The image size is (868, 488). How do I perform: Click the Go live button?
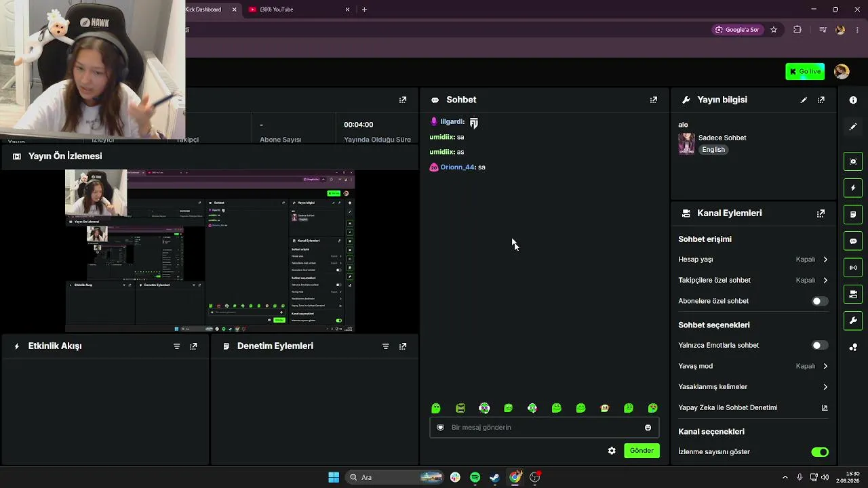pyautogui.click(x=805, y=71)
